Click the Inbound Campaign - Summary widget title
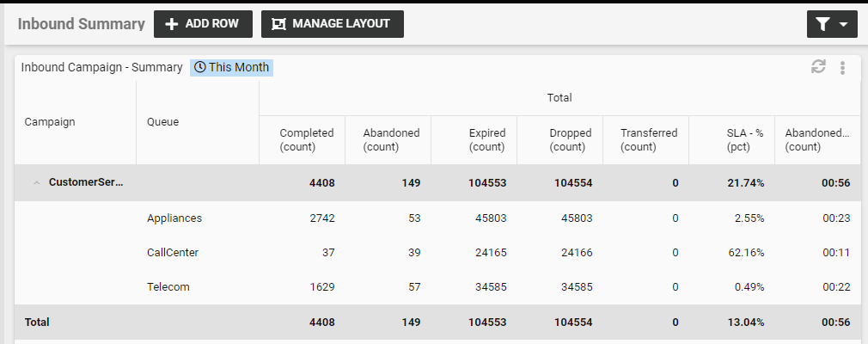This screenshot has width=868, height=344. coord(102,68)
